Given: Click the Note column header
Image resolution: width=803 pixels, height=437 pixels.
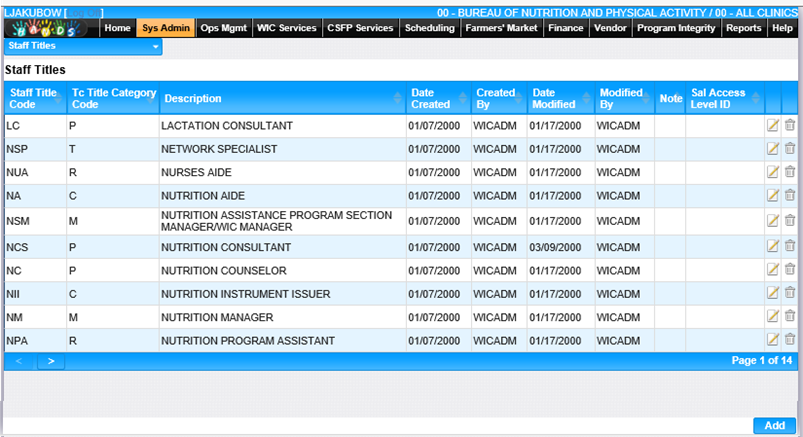Looking at the screenshot, I should click(x=670, y=98).
